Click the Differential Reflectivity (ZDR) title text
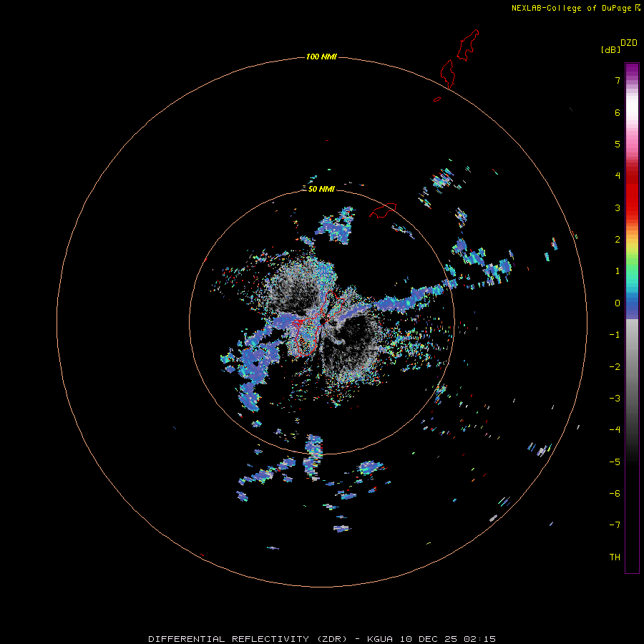The height and width of the screenshot is (644, 644). (x=248, y=639)
